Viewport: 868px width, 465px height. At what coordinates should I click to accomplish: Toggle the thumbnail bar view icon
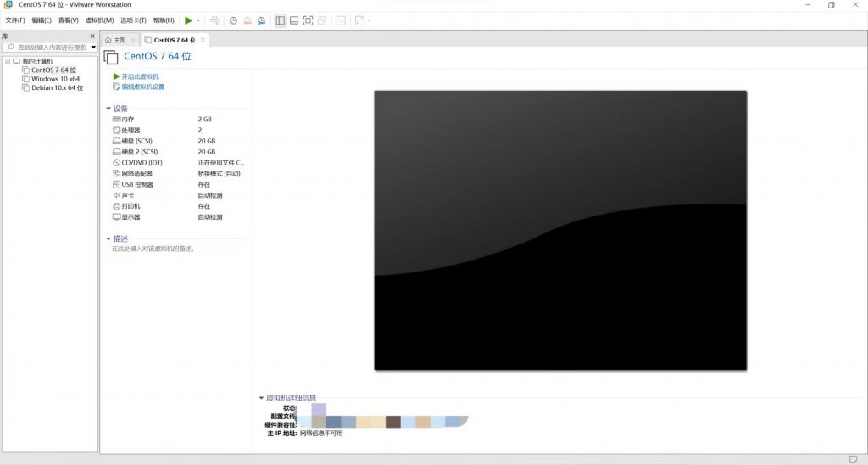tap(294, 20)
